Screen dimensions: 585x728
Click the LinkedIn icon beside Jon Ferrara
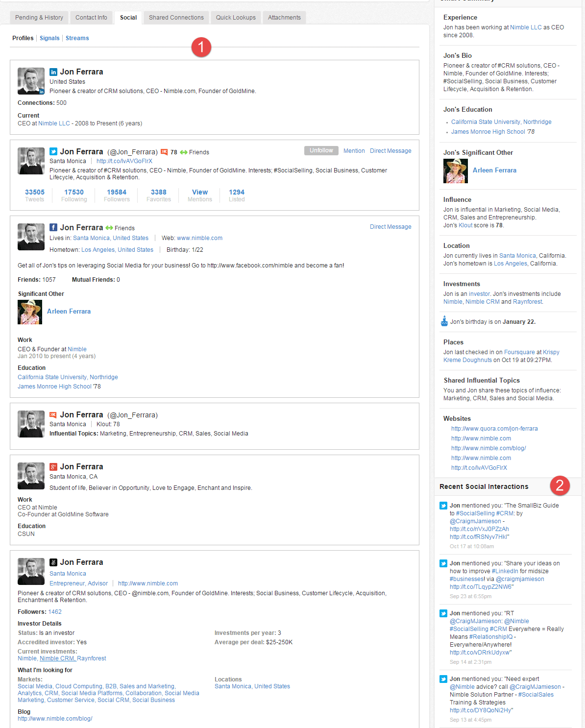[x=53, y=72]
